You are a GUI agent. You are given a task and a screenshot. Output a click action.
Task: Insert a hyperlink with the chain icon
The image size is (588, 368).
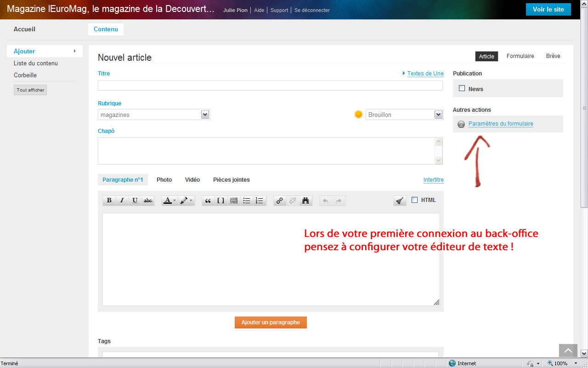pos(279,201)
